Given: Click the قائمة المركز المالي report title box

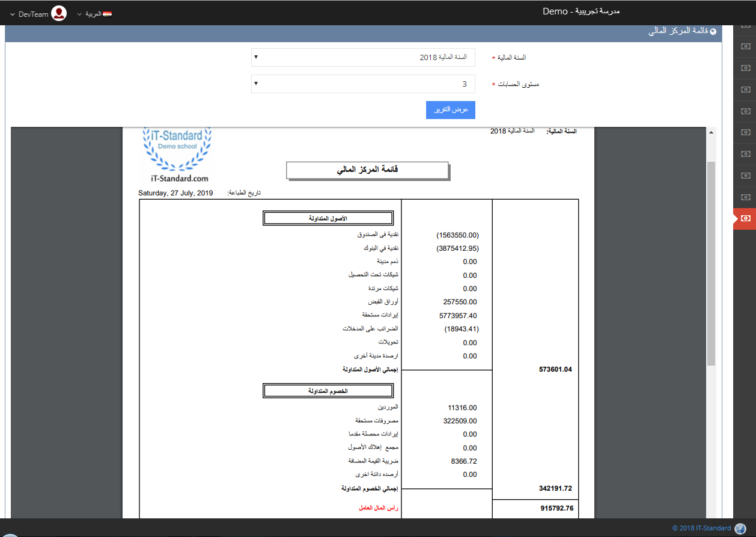Looking at the screenshot, I should 367,170.
